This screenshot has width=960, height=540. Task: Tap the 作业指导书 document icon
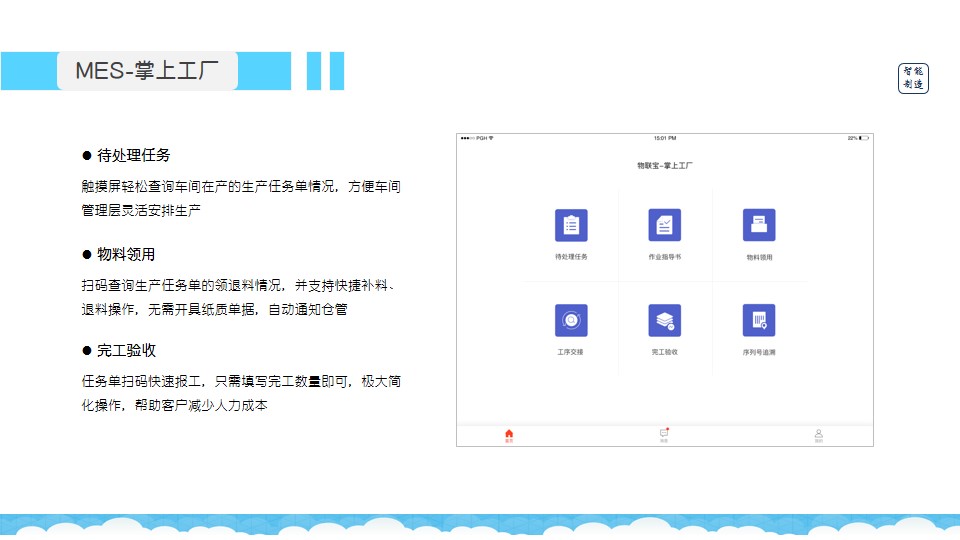(665, 225)
